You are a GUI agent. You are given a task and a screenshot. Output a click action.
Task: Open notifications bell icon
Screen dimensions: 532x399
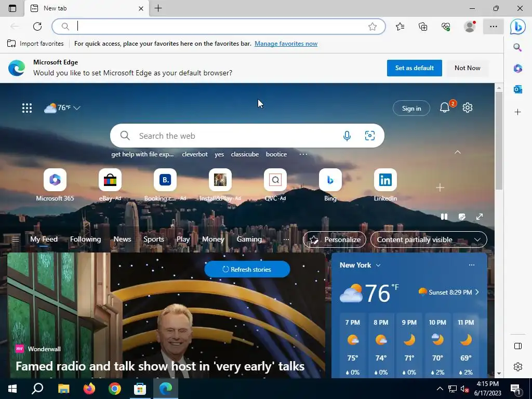coord(445,108)
